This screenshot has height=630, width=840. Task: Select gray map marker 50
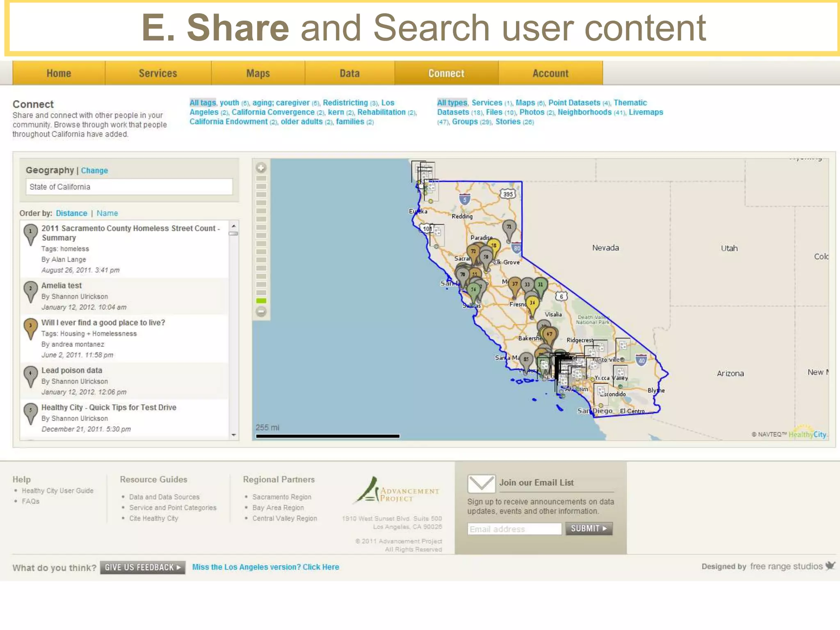coord(486,258)
